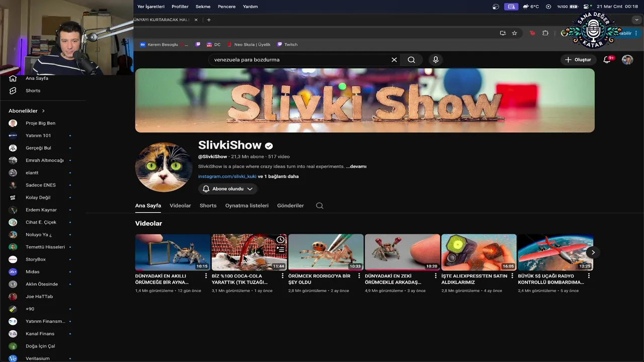Screen dimensions: 644x362
Task: Open spider mirror video thumbnail 10:15
Action: pos(173,252)
